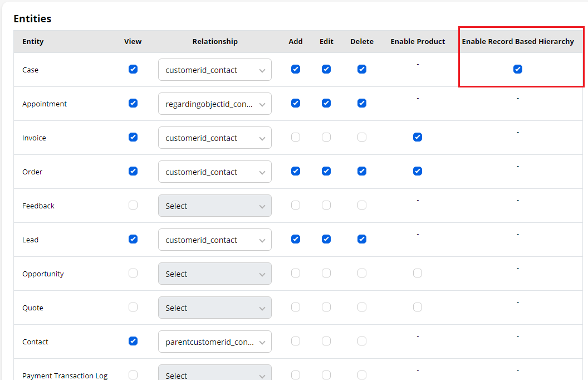Check View checkbox for Opportunity
The height and width of the screenshot is (380, 588).
pyautogui.click(x=133, y=273)
